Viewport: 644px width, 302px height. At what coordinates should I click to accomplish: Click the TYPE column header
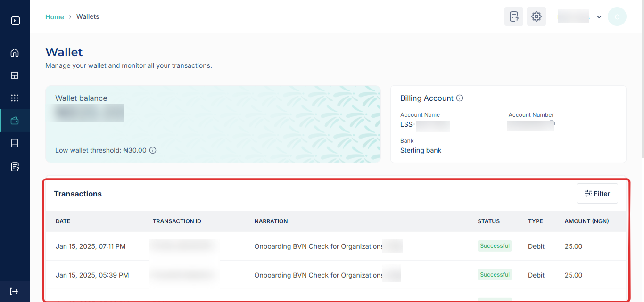point(536,221)
